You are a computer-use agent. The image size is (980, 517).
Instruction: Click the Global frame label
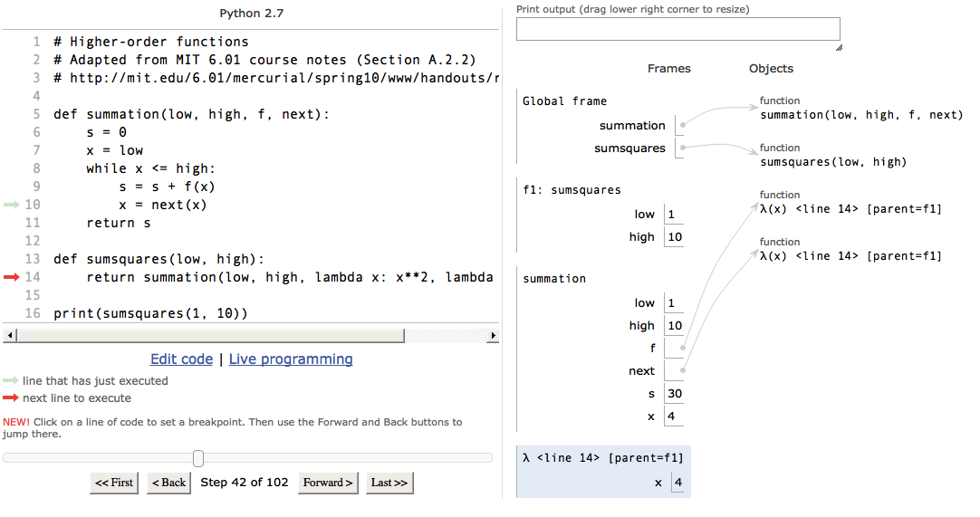click(x=564, y=101)
